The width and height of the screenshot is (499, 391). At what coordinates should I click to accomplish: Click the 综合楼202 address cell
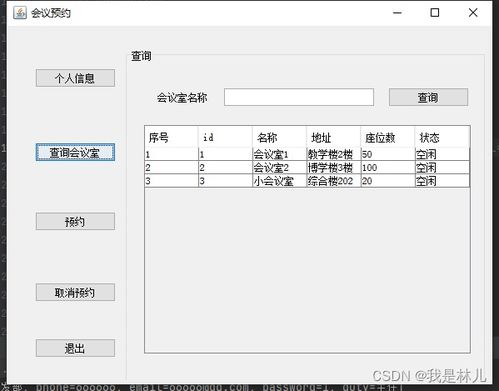[x=333, y=181]
